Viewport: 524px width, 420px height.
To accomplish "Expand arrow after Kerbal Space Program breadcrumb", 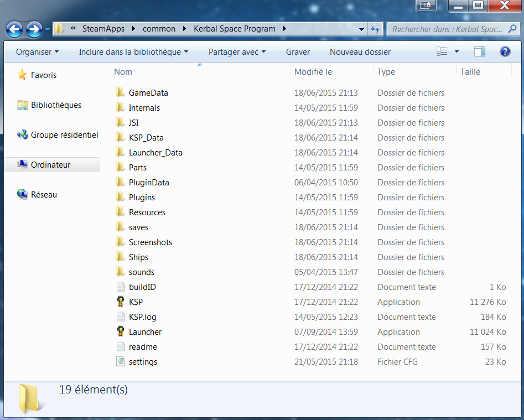I will click(x=284, y=29).
